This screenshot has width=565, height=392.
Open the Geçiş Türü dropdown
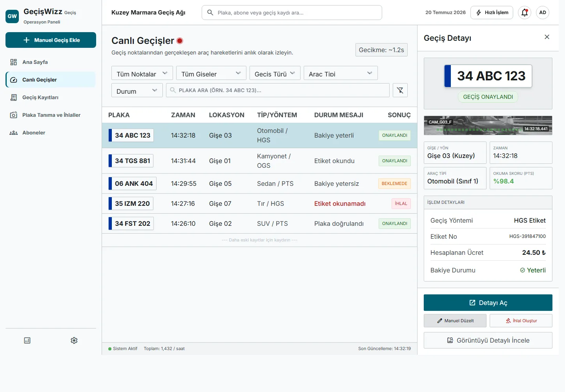275,73
